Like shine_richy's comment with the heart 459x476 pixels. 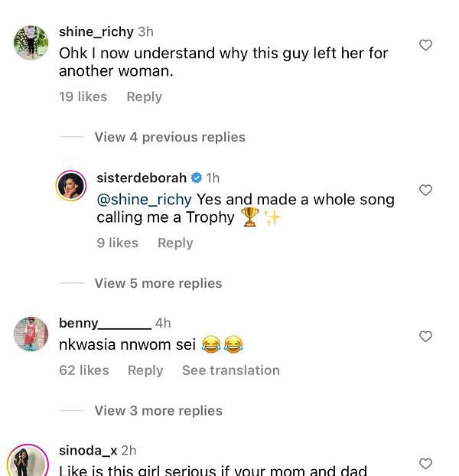click(x=426, y=45)
